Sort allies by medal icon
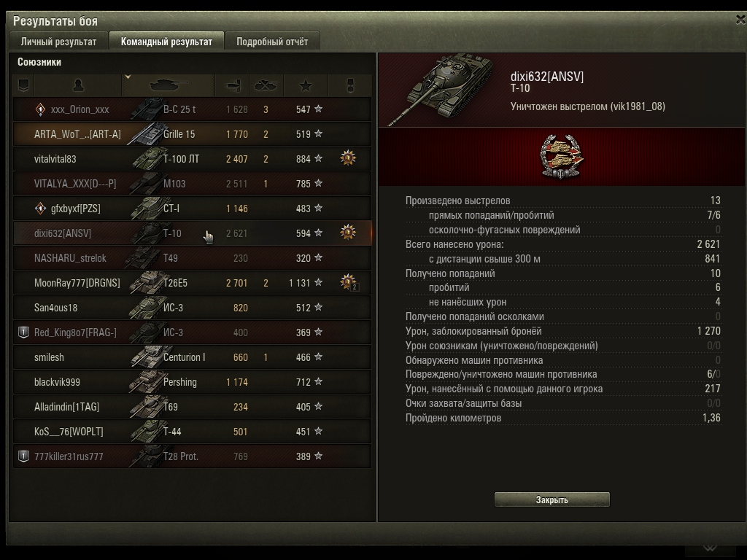This screenshot has height=560, width=747. (x=350, y=85)
